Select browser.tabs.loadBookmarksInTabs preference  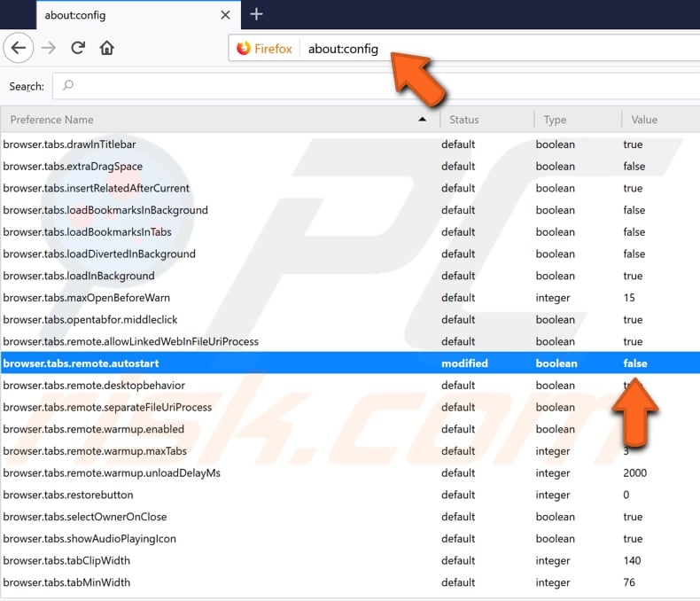[x=350, y=231]
